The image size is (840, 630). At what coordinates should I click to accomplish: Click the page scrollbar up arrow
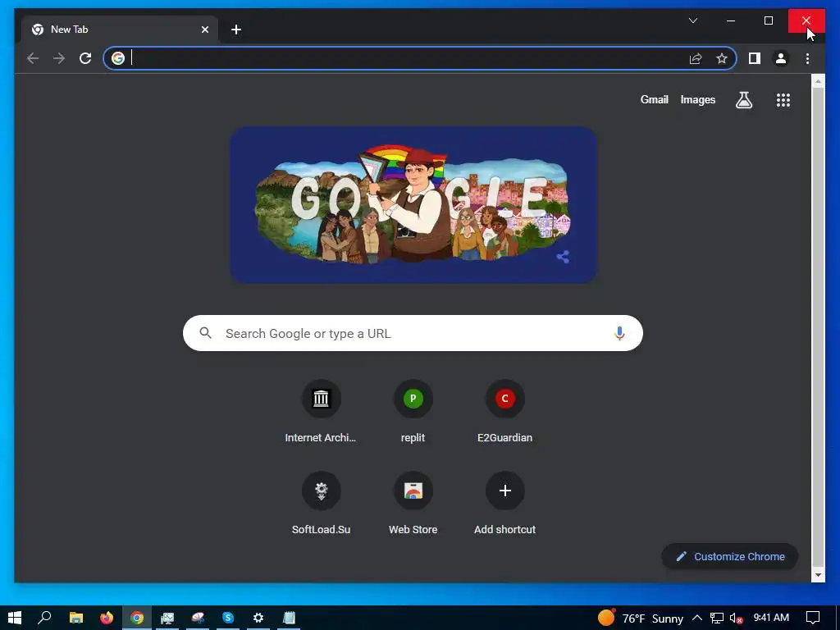click(818, 81)
